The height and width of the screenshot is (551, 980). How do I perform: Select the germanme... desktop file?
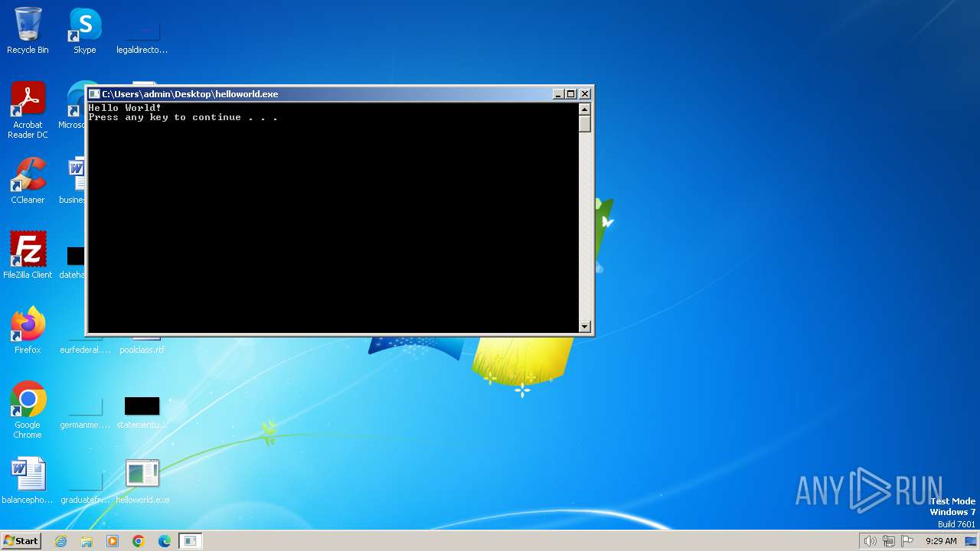[x=85, y=413]
